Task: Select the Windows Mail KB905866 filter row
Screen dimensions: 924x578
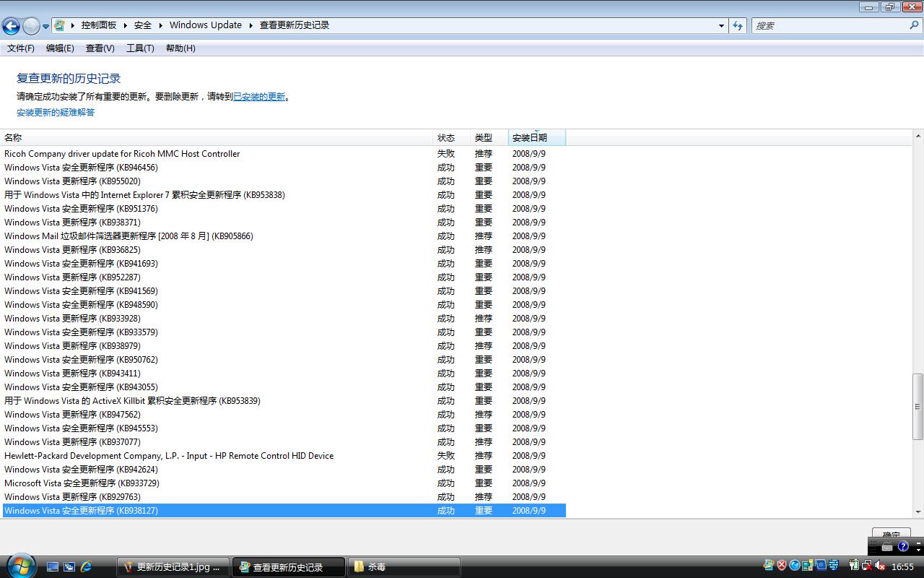Action: pyautogui.click(x=283, y=236)
